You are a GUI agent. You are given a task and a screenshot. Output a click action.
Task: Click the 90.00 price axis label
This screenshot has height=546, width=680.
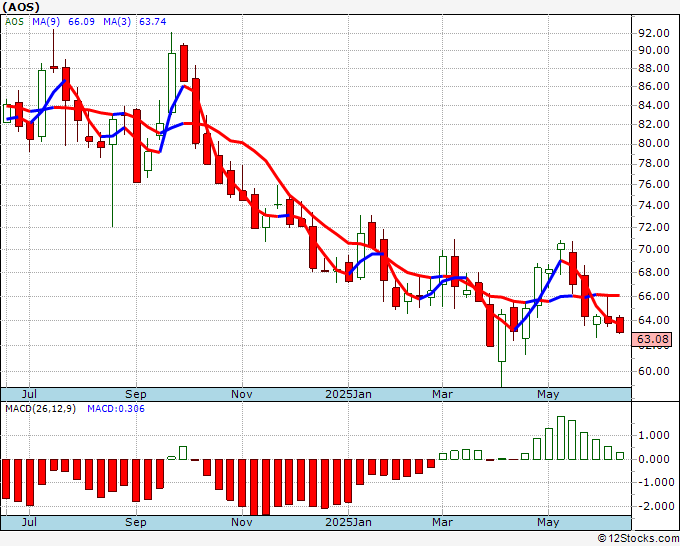point(654,50)
